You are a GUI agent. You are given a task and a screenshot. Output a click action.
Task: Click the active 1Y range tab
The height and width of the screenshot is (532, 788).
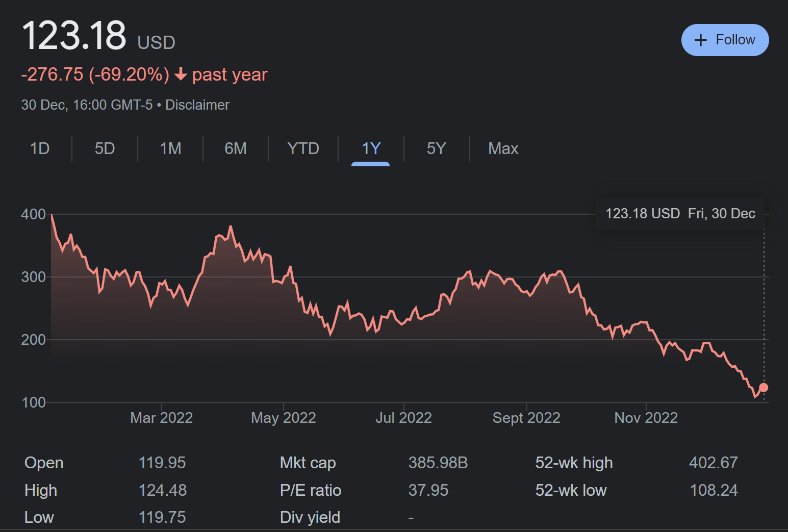click(371, 148)
